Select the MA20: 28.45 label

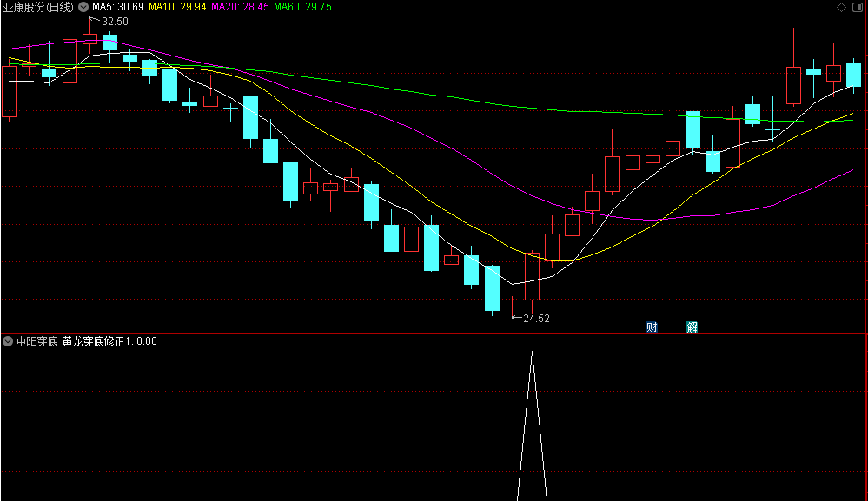[x=241, y=7]
